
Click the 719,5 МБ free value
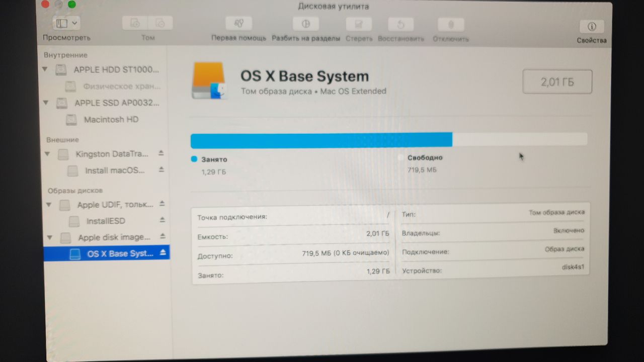(x=422, y=170)
